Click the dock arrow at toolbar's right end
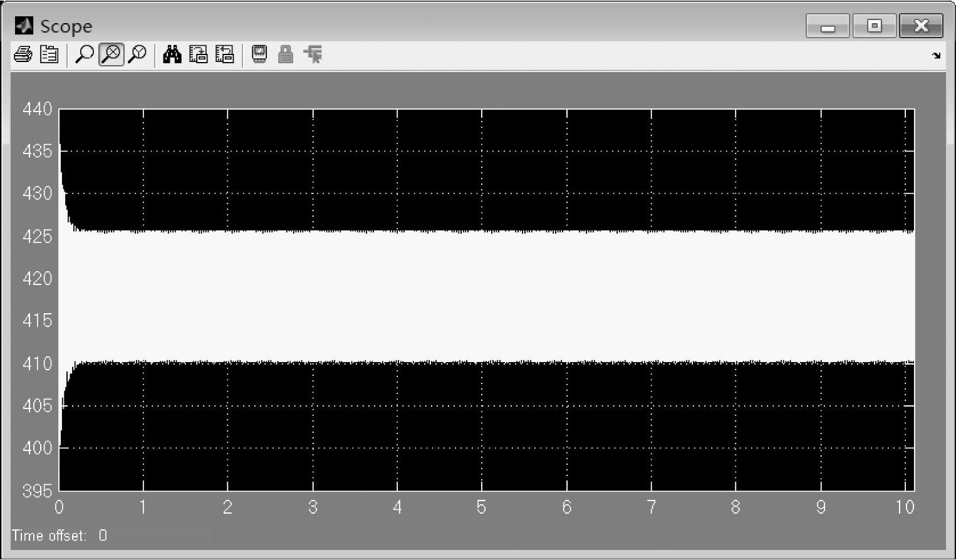Screen dimensions: 956x560 (937, 56)
